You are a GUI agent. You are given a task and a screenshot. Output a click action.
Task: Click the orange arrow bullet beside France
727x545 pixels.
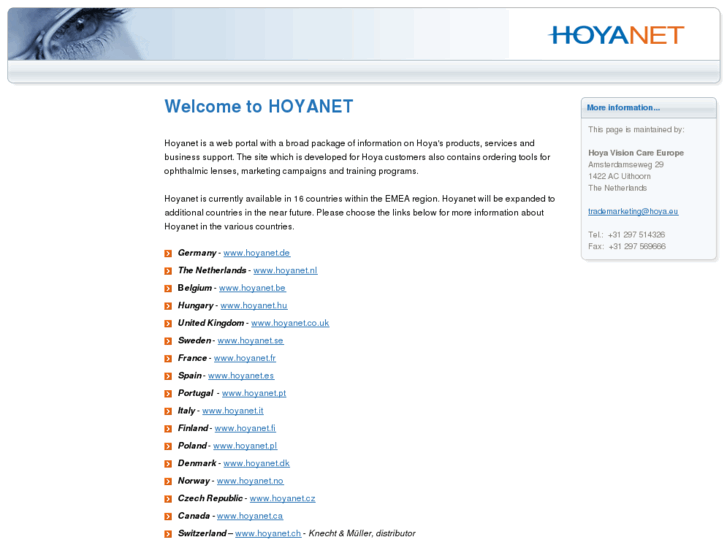tap(168, 359)
